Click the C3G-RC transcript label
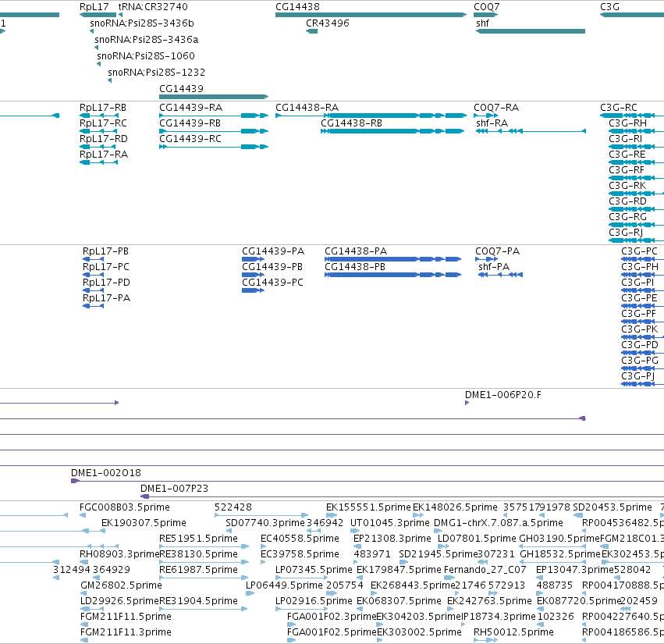 (x=618, y=108)
